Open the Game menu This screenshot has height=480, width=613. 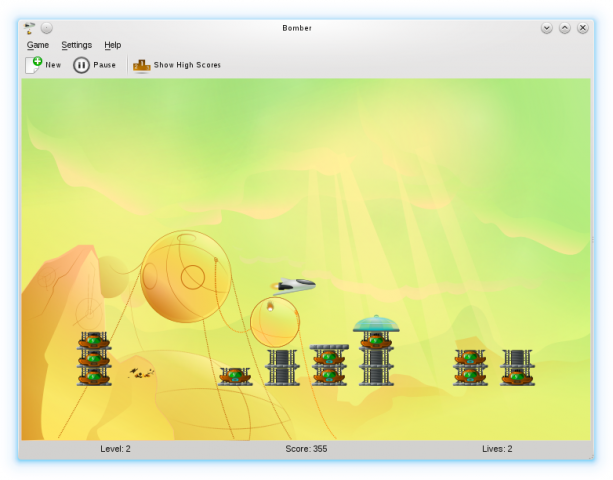point(38,45)
